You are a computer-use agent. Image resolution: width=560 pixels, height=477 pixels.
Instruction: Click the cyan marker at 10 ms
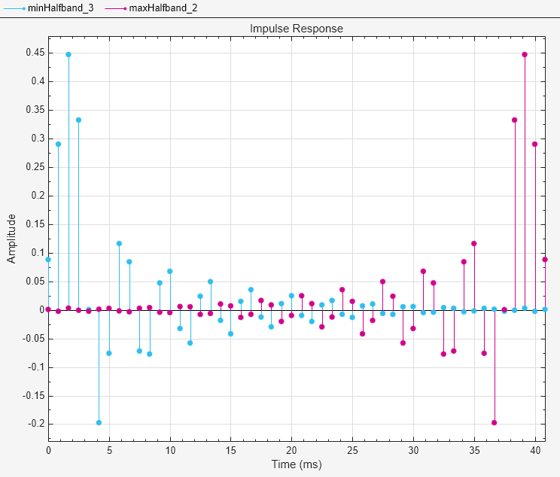click(170, 271)
